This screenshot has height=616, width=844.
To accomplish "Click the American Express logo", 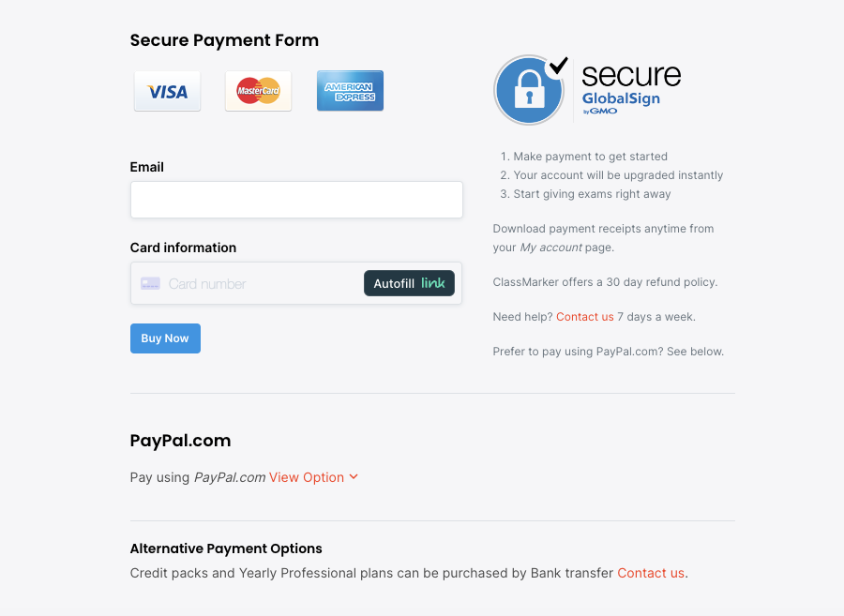I will (x=350, y=91).
